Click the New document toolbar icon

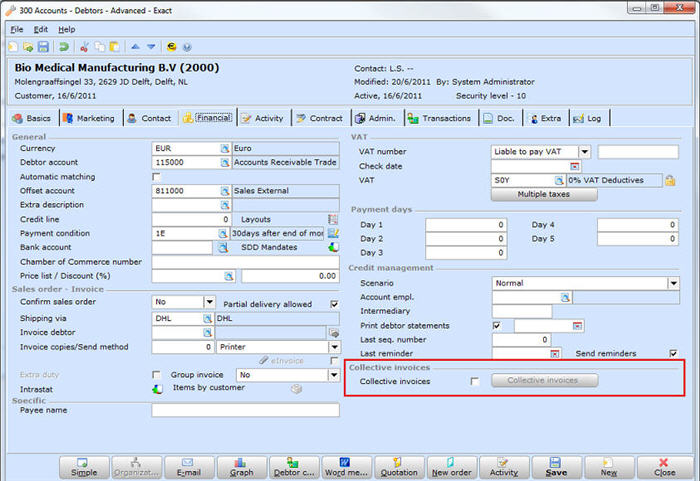pos(13,46)
